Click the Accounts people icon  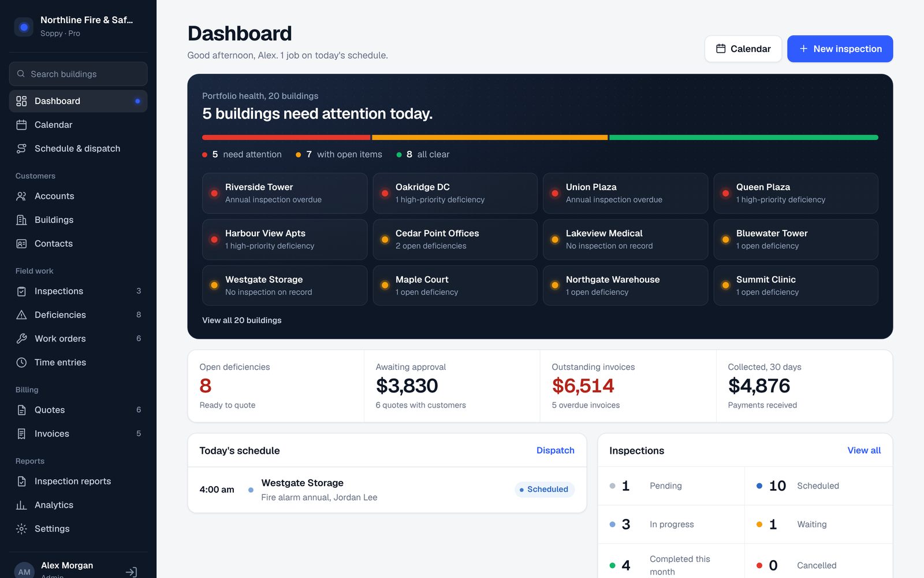21,196
